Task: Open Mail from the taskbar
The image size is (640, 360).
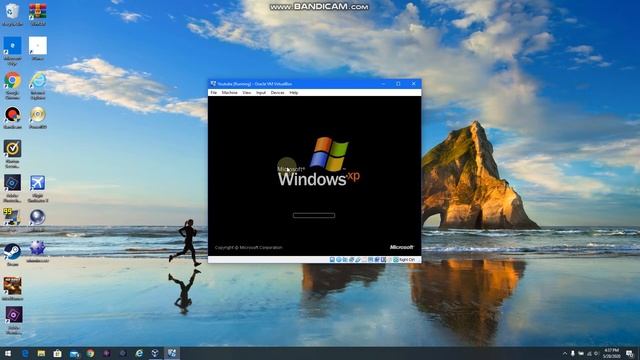Action: coord(74,353)
